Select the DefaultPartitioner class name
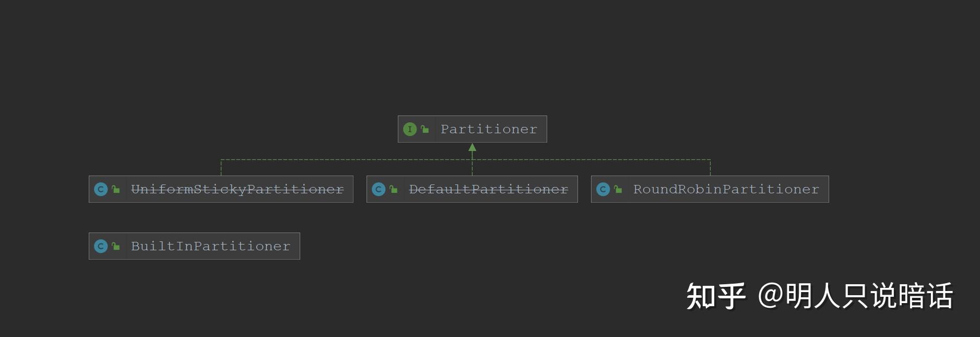The width and height of the screenshot is (980, 337). pyautogui.click(x=488, y=189)
